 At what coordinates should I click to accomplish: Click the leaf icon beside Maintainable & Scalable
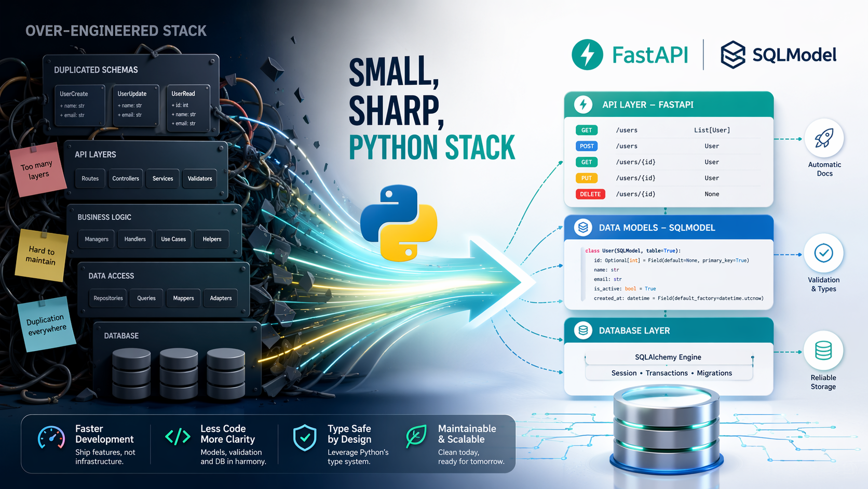point(416,437)
